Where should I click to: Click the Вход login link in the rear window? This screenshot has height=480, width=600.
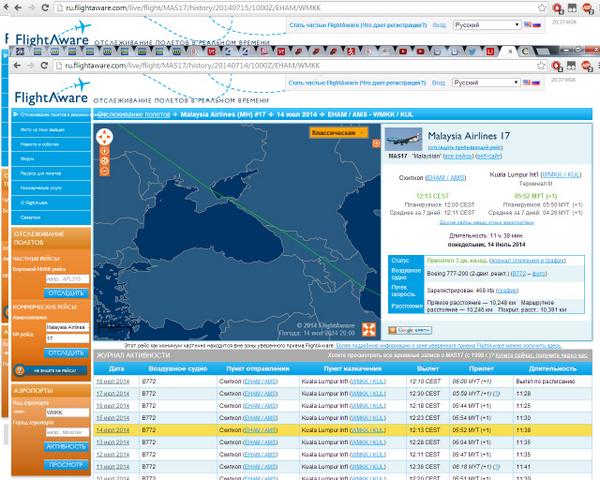(439, 25)
